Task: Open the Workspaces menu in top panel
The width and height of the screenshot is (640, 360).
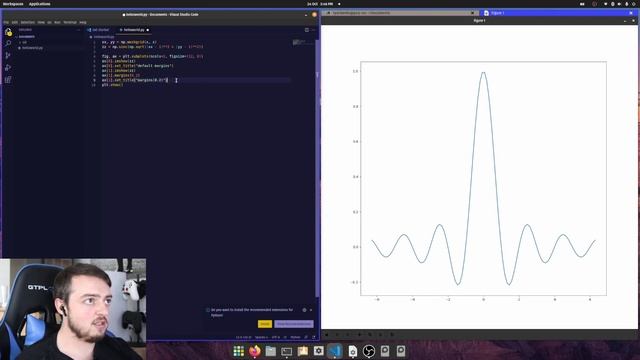Action: pos(13,4)
